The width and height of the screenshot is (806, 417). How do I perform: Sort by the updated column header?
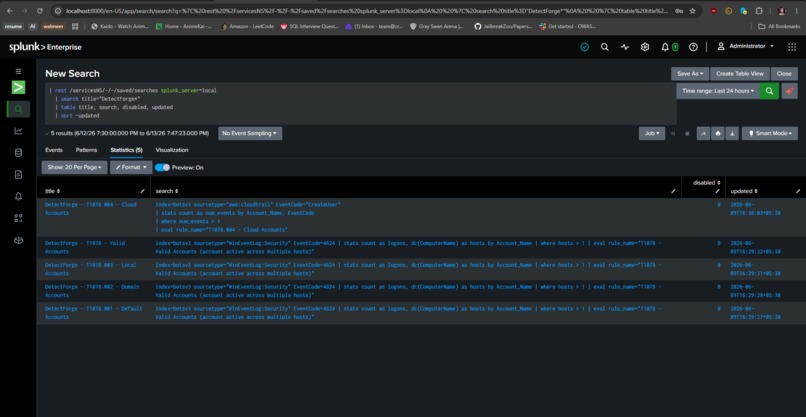pyautogui.click(x=743, y=191)
